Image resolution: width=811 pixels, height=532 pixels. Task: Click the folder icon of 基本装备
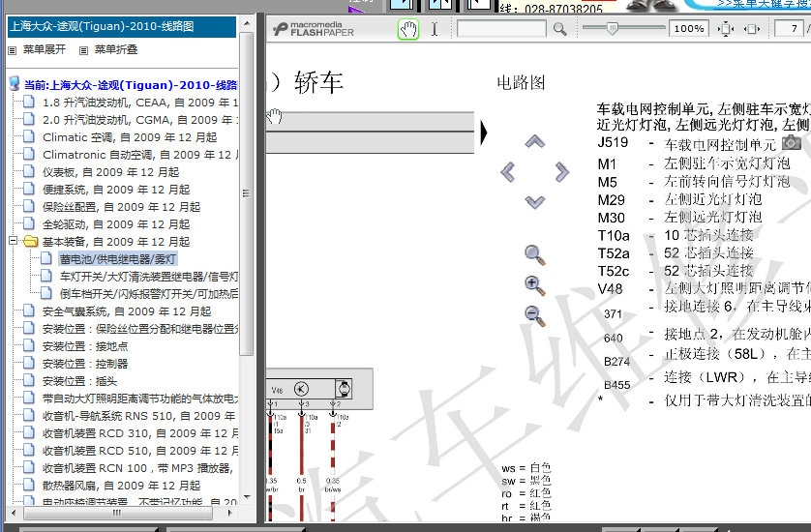pyautogui.click(x=31, y=241)
